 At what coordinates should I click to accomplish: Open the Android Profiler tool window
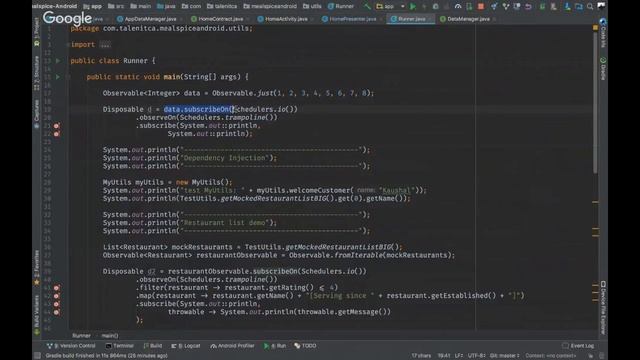point(232,346)
